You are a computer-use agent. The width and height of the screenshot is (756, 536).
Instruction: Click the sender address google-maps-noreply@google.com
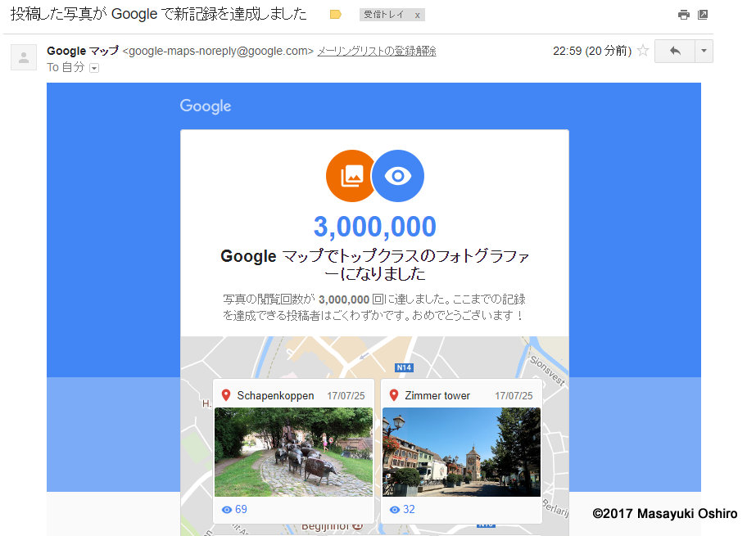(218, 51)
